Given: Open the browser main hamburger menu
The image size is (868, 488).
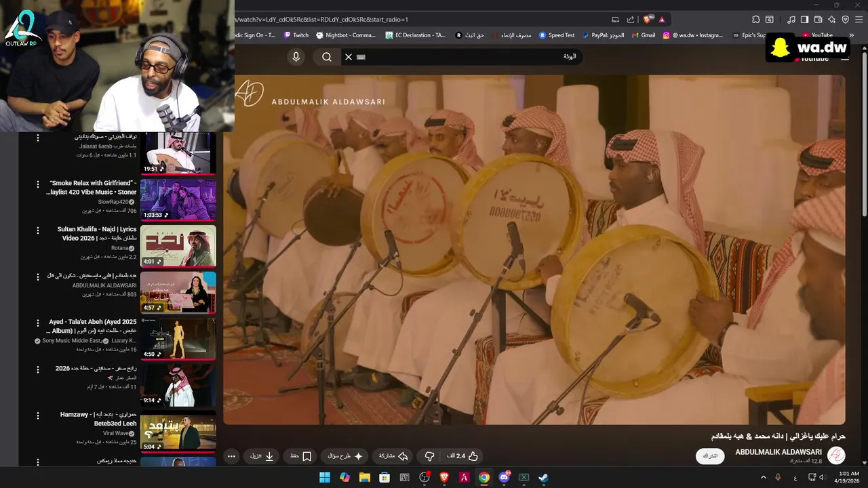Looking at the screenshot, I should 858,20.
